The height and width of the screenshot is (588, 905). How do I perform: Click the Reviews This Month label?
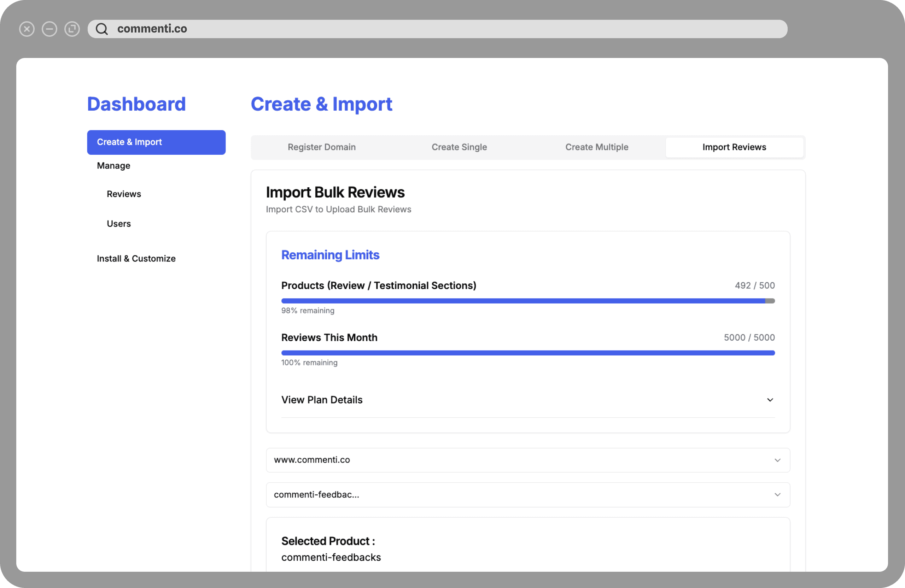(329, 337)
